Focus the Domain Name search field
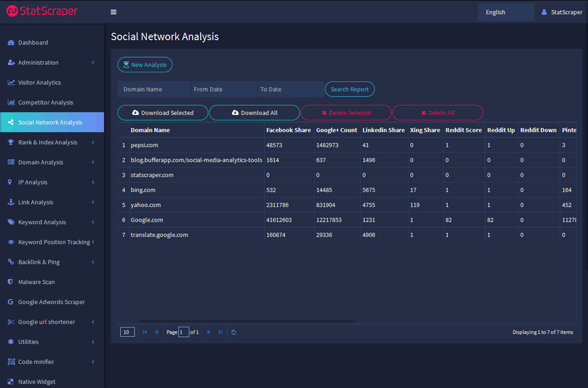The image size is (588, 388). [x=154, y=89]
